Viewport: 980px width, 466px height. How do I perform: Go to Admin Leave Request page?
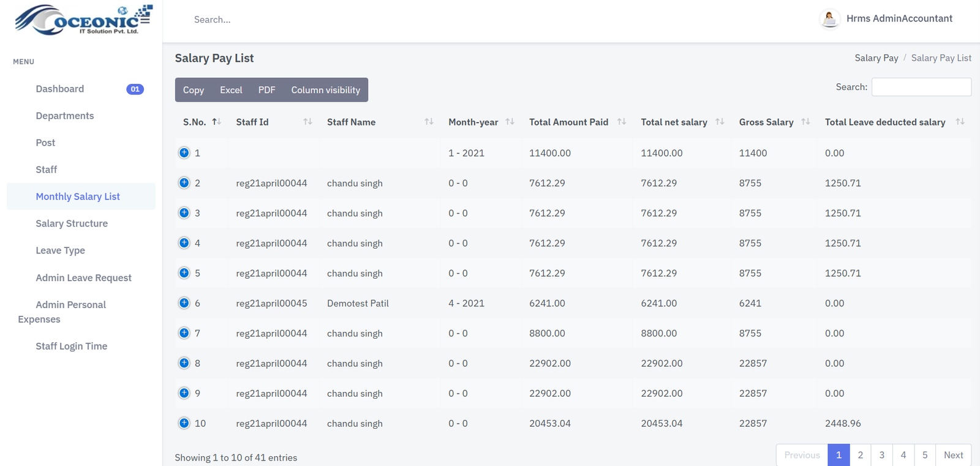pyautogui.click(x=83, y=278)
